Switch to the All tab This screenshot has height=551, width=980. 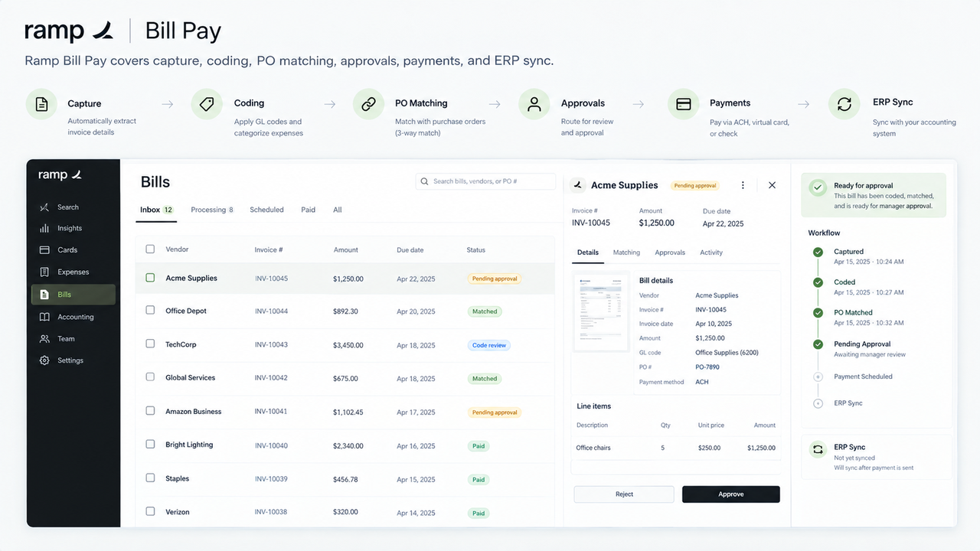[x=337, y=210]
